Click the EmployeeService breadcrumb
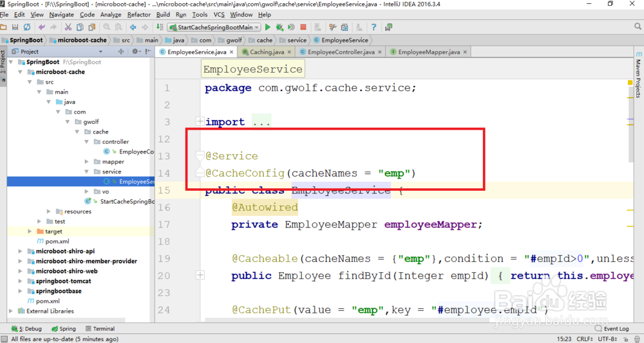 point(341,40)
